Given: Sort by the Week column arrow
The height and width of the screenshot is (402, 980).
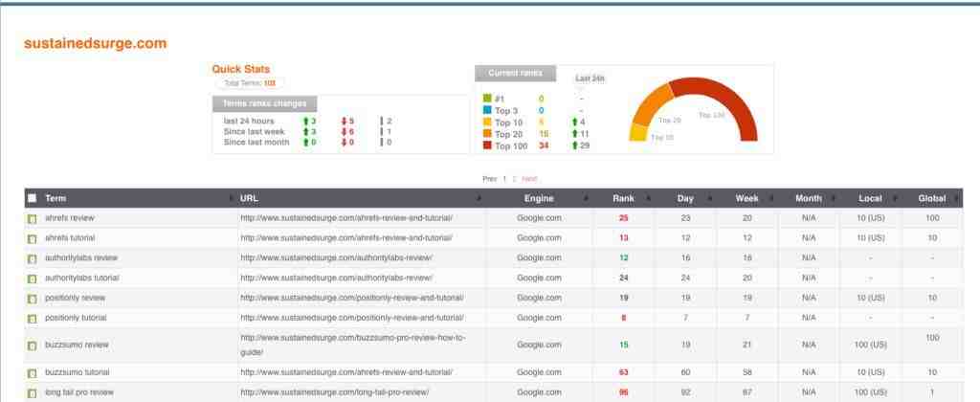Looking at the screenshot, I should (x=772, y=199).
